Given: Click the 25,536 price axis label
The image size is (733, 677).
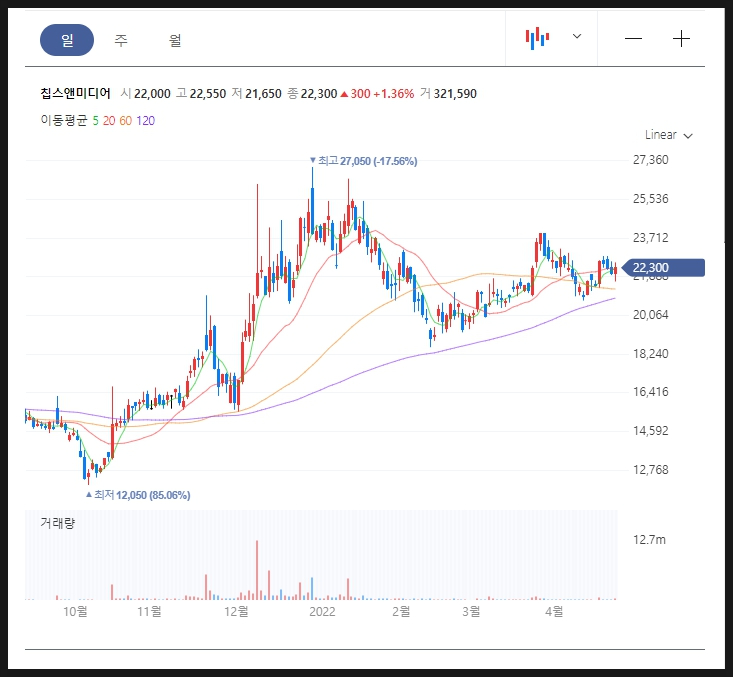Looking at the screenshot, I should pyautogui.click(x=650, y=199).
